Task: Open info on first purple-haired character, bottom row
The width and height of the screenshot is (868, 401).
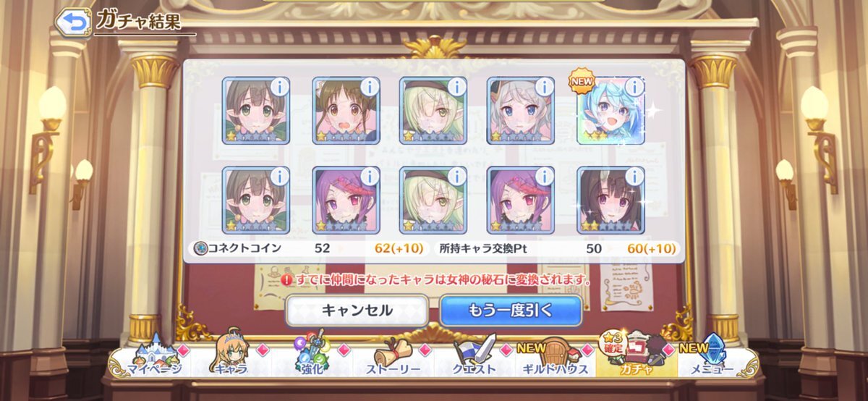Action: click(370, 177)
